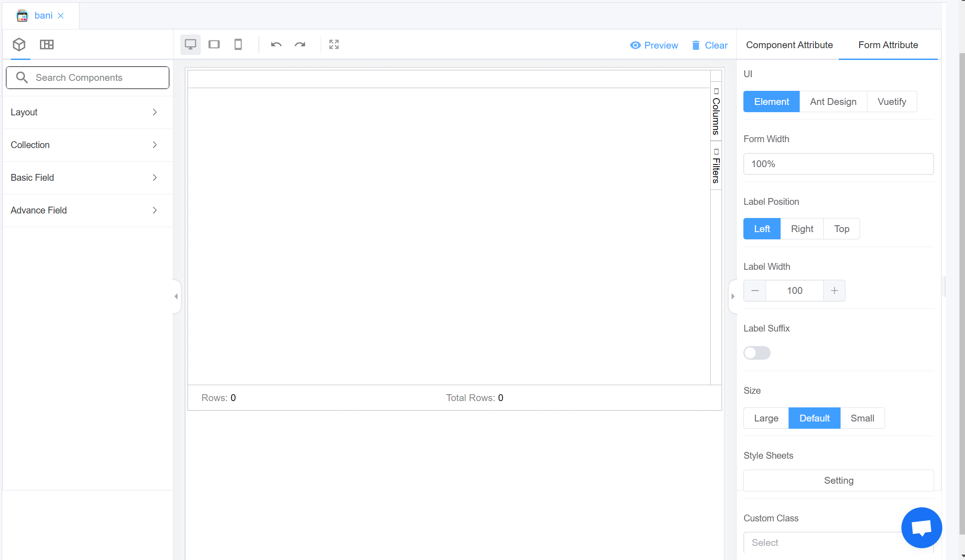This screenshot has width=965, height=560.
Task: Increase label width with plus button
Action: pyautogui.click(x=834, y=291)
